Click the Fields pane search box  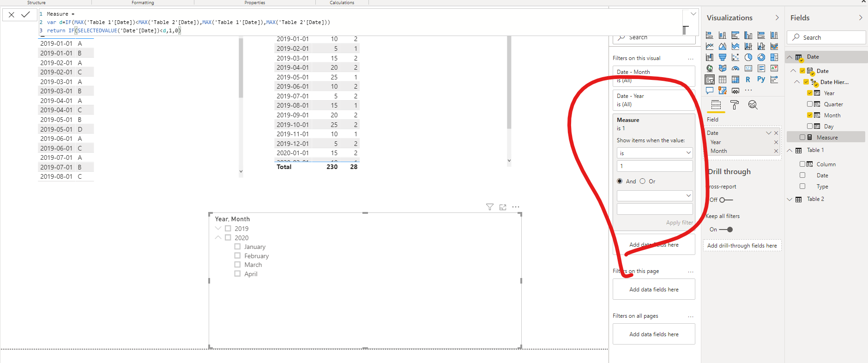pos(826,37)
